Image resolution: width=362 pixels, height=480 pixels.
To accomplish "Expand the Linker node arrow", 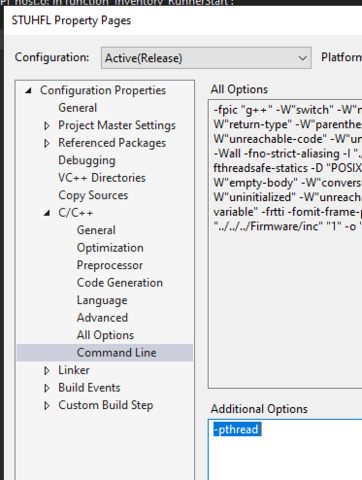I will [x=47, y=370].
